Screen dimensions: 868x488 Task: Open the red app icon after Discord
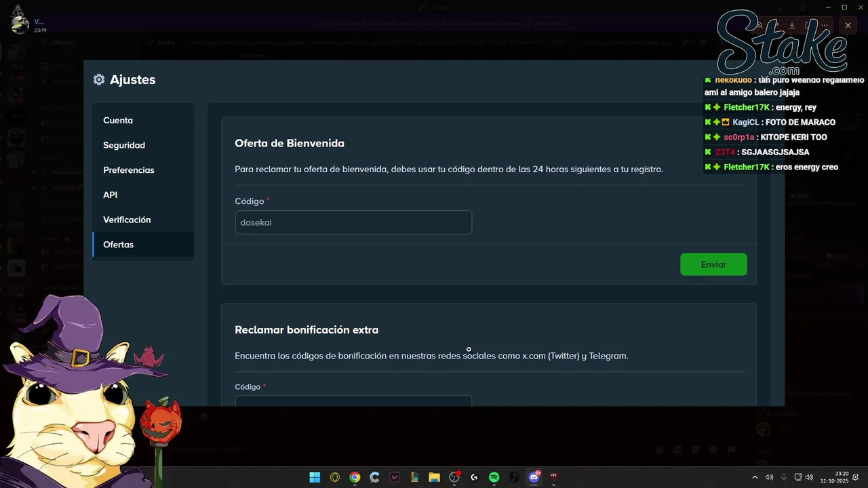click(554, 477)
